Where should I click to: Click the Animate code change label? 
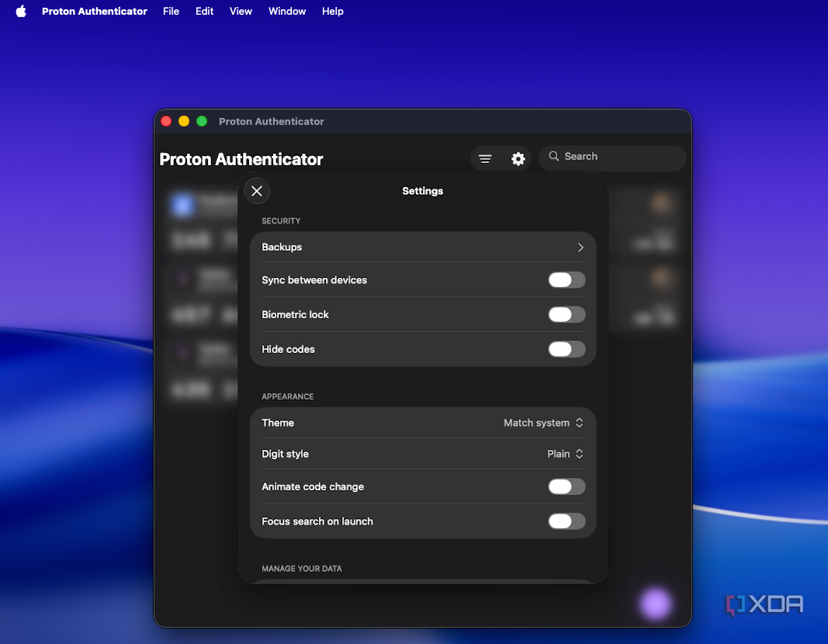pos(313,486)
